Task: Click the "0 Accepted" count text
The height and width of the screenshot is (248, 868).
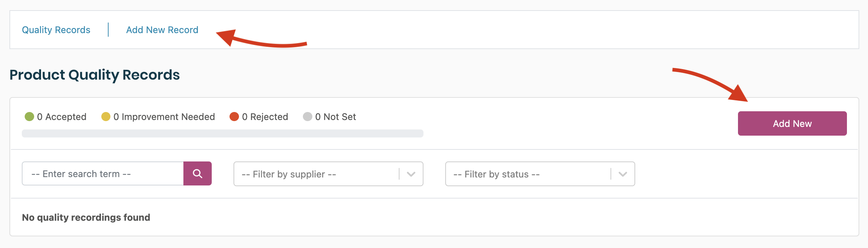Action: [x=62, y=117]
